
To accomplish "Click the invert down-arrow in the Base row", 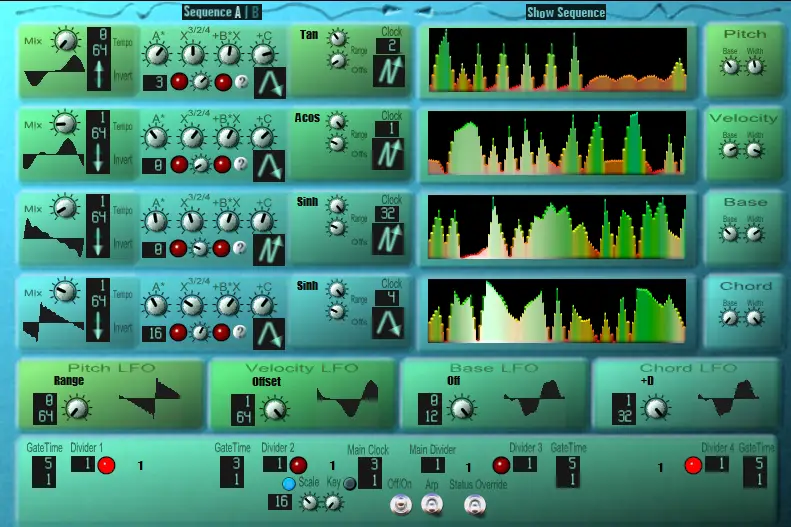I will tap(98, 242).
